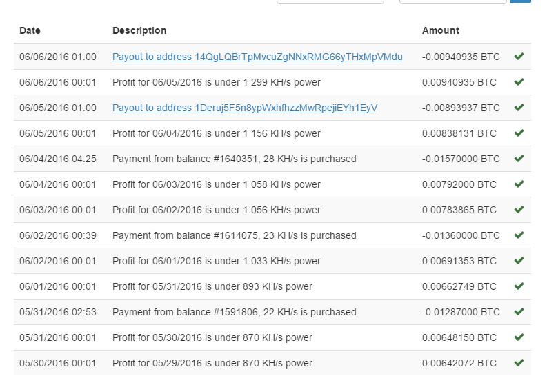The height and width of the screenshot is (392, 547).
Task: Click checkmark for 28 KH/s purchase
Action: [x=519, y=159]
